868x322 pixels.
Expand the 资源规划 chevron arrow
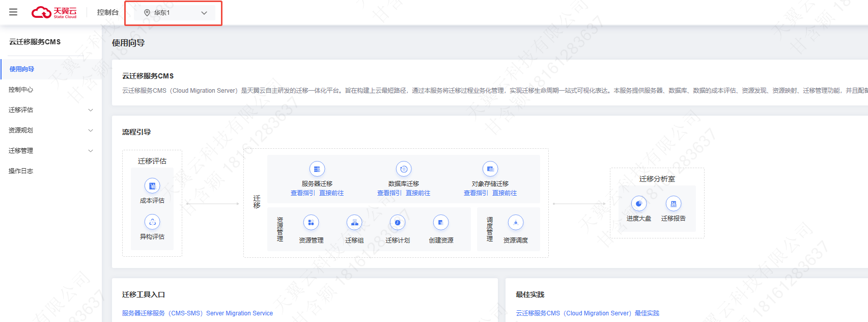tap(91, 130)
